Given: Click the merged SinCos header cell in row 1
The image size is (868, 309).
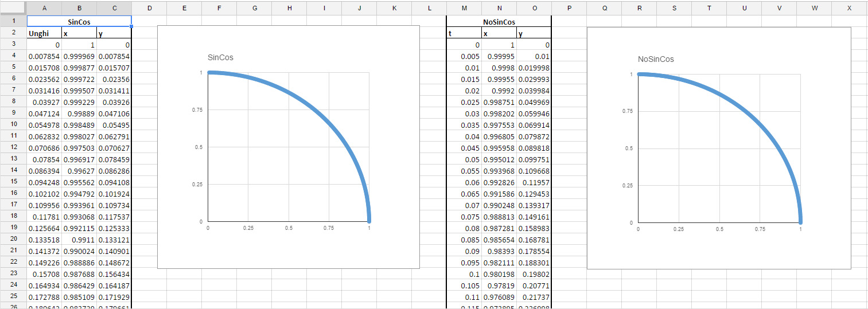Looking at the screenshot, I should (79, 21).
